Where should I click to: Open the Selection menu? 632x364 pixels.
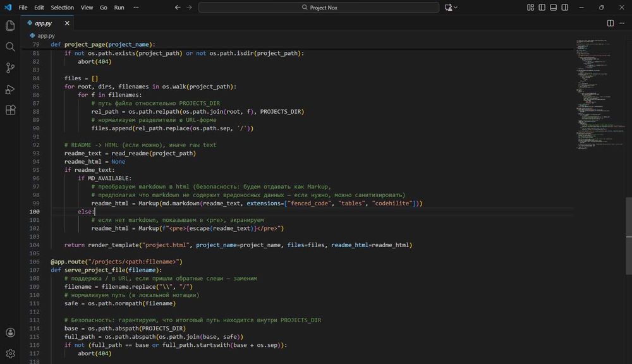62,8
